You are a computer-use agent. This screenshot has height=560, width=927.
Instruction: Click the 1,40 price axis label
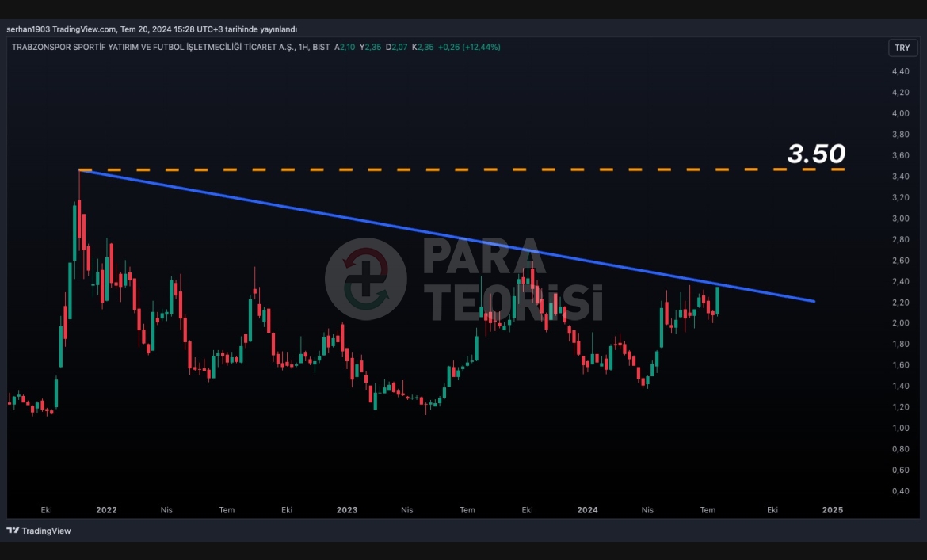[x=900, y=386]
